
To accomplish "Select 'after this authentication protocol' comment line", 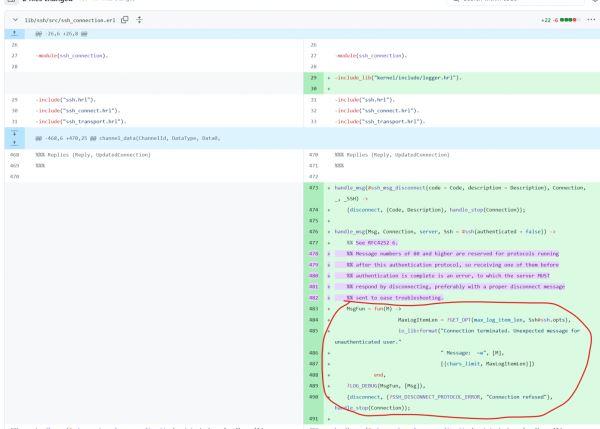I will (x=453, y=265).
